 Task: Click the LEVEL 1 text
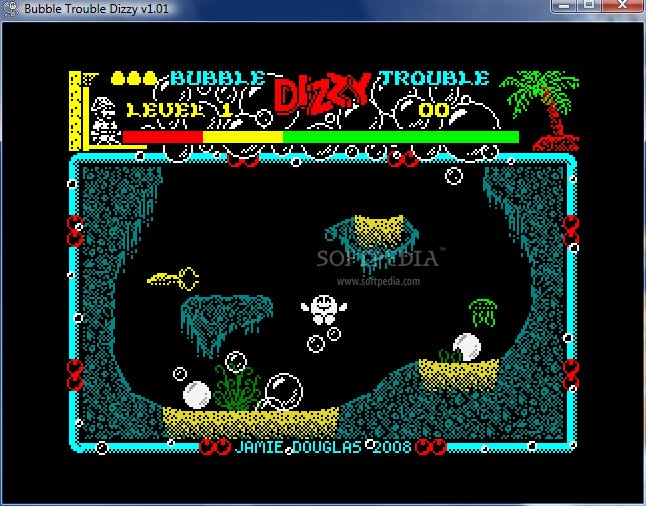coord(179,110)
